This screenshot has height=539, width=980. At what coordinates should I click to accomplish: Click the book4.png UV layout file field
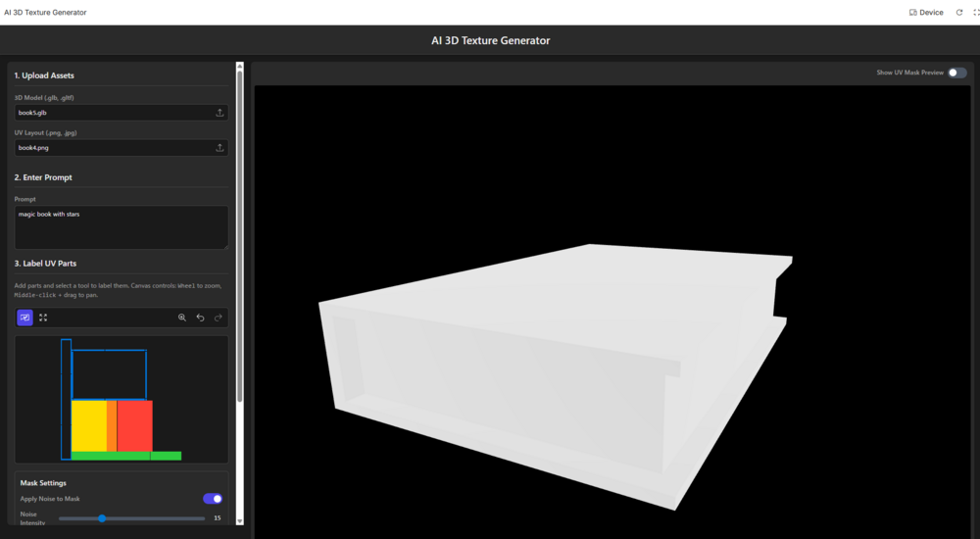[113, 148]
